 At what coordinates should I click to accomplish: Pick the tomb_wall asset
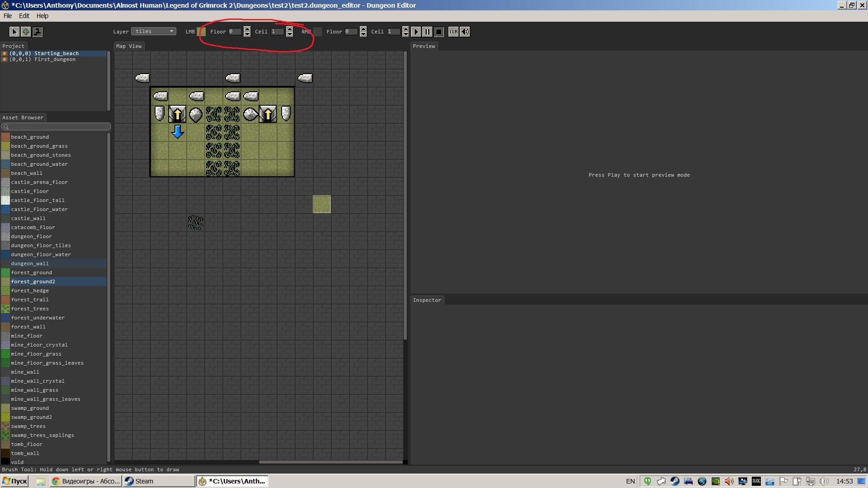point(53,453)
